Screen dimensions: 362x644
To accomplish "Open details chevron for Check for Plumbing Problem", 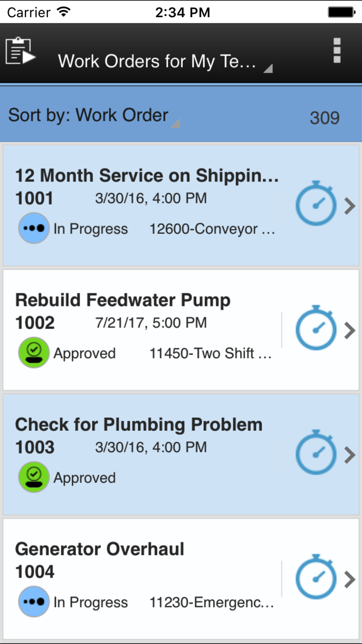I will click(349, 455).
